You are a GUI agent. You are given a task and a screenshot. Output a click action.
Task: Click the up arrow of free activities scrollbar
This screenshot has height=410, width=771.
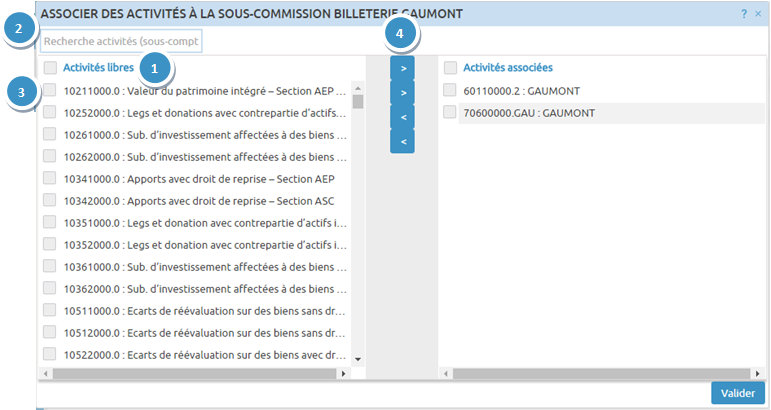point(358,88)
